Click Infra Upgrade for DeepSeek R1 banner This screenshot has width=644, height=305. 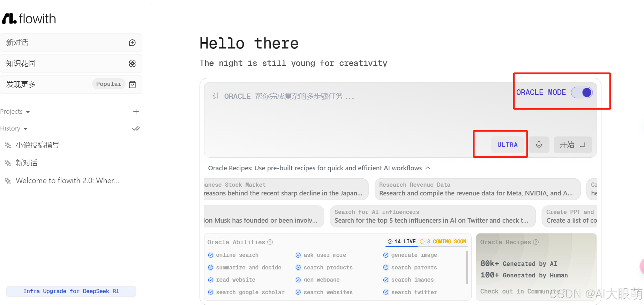click(x=71, y=291)
